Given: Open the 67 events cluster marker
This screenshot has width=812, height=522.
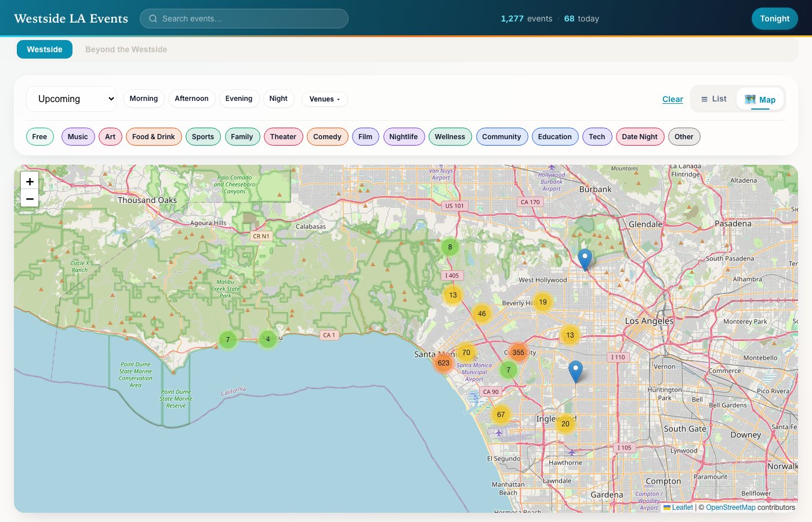Looking at the screenshot, I should [501, 415].
